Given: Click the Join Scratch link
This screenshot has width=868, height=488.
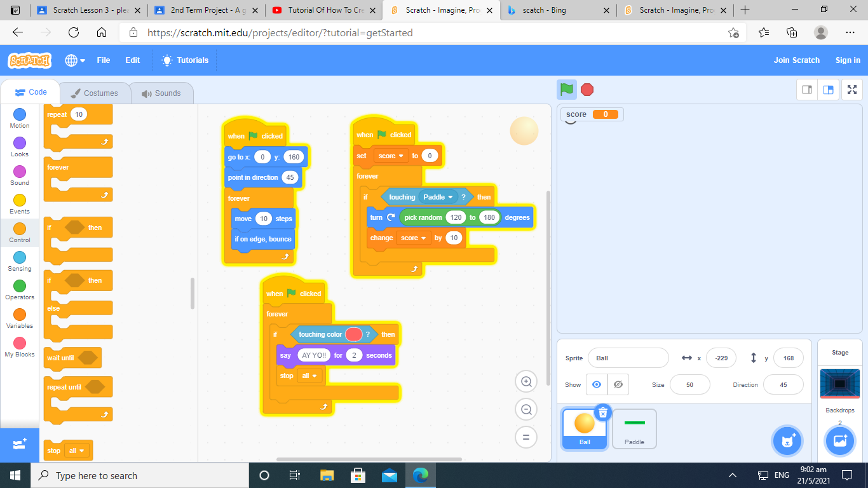Looking at the screenshot, I should (x=796, y=60).
